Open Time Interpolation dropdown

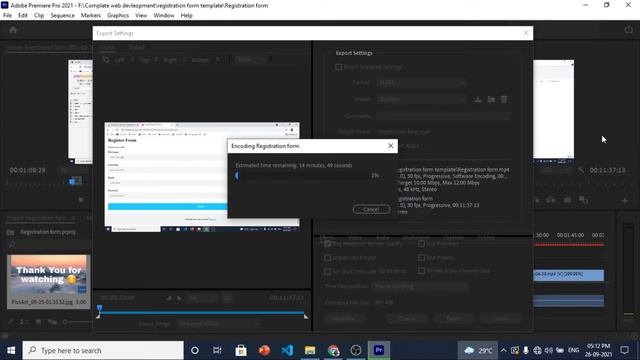[x=420, y=287]
